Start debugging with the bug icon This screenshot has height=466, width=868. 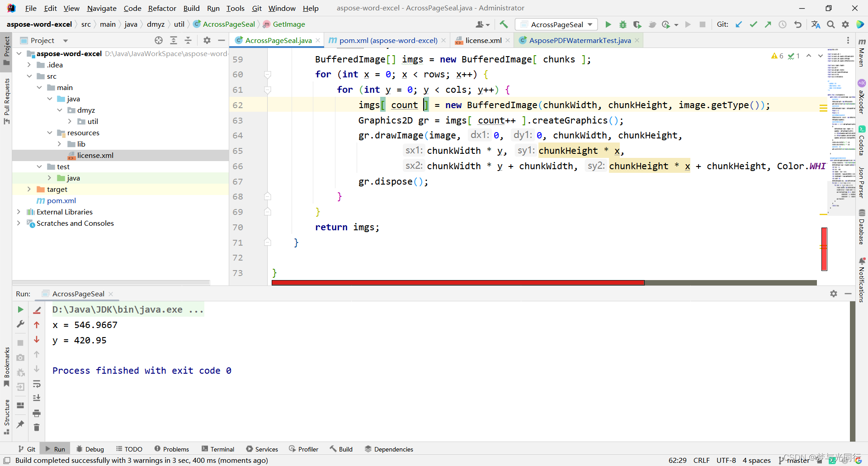click(623, 24)
